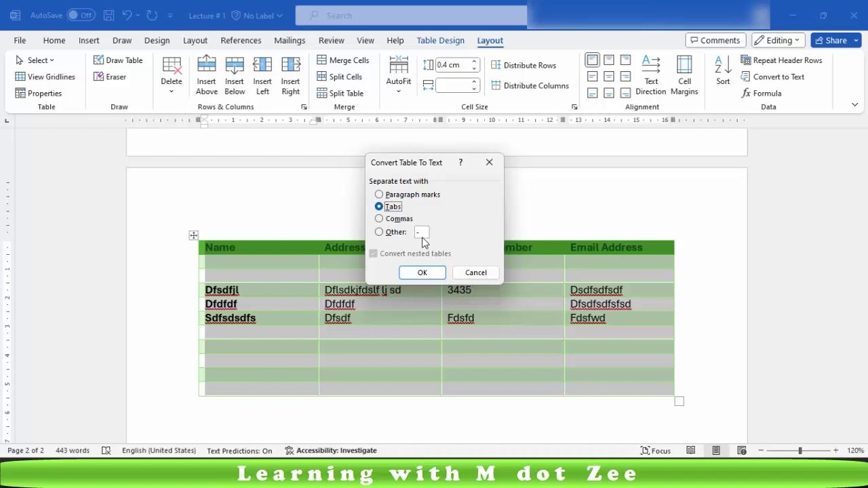Click Cancel in Convert Table To Text

pos(476,272)
